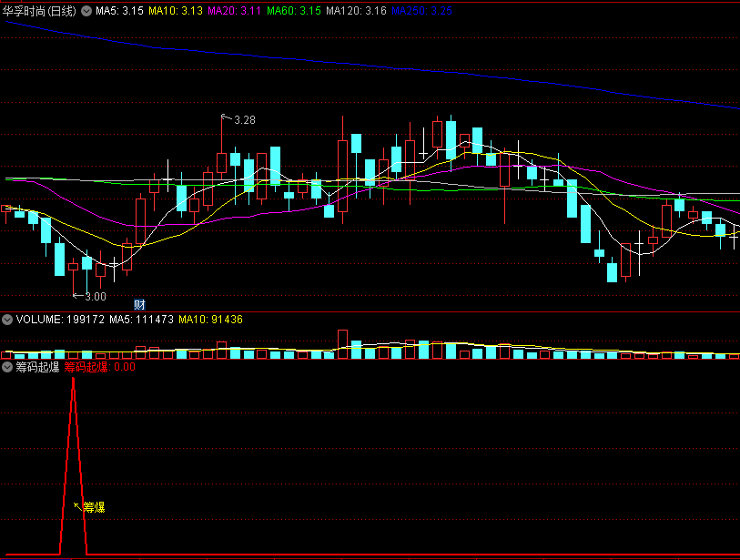Viewport: 740px width, 560px height.
Task: Expand the main chart indicator dropdown arrow
Action: 86,11
